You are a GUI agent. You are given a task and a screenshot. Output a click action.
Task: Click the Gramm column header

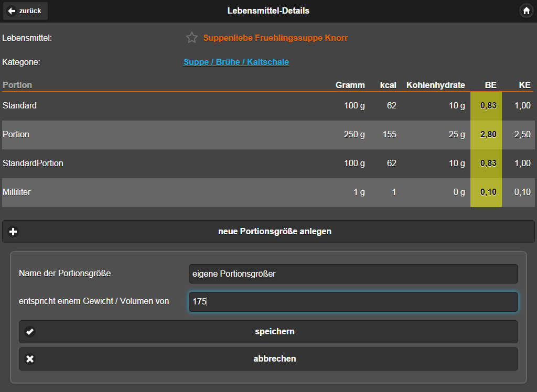(x=350, y=85)
